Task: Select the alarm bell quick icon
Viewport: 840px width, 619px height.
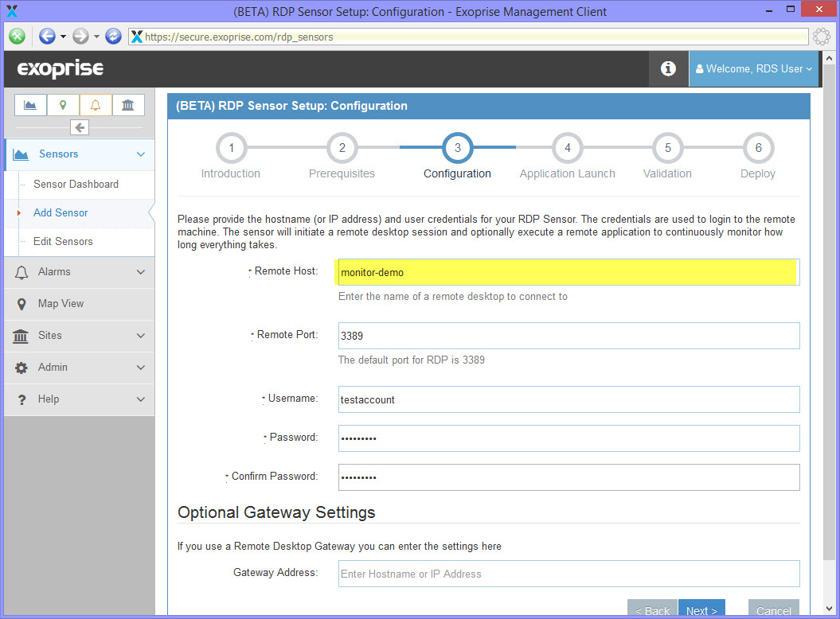Action: (96, 105)
